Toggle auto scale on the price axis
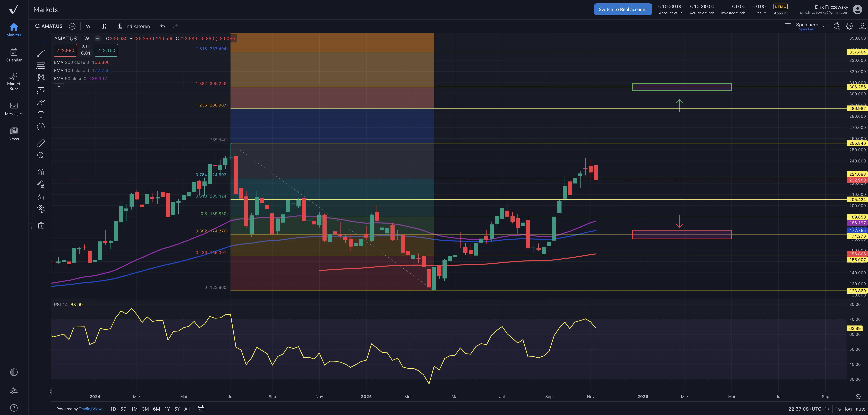This screenshot has height=415, width=868. tap(860, 409)
